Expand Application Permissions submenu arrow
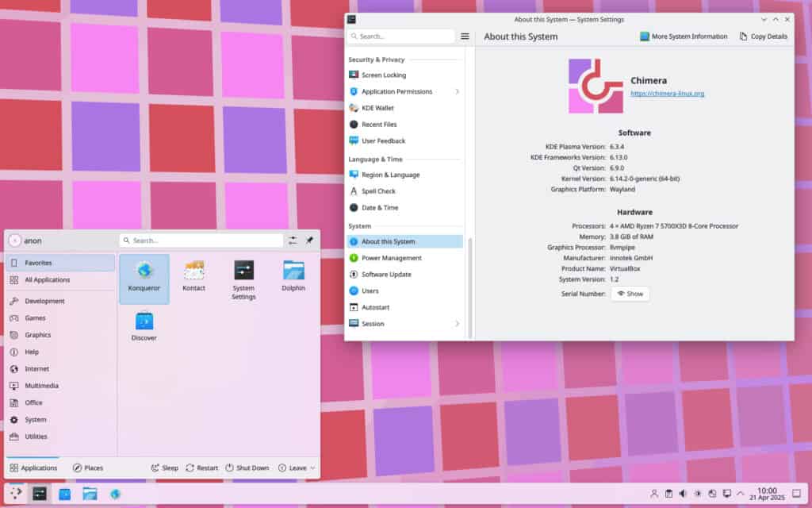 pyautogui.click(x=457, y=92)
